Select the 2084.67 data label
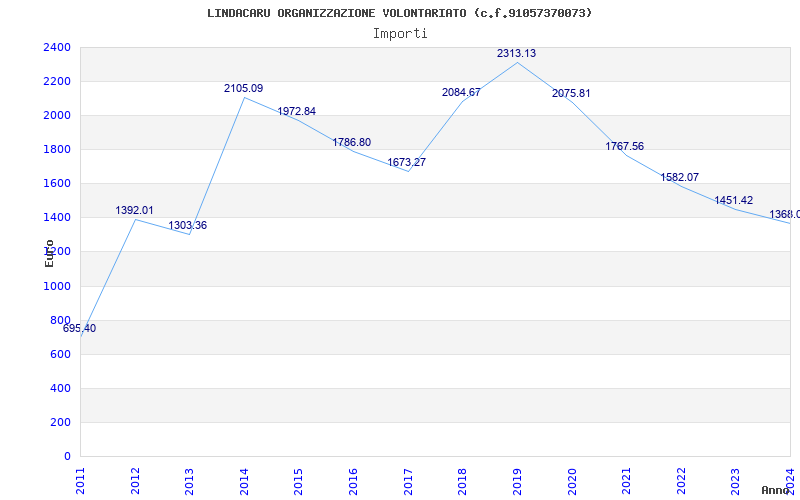800x500 pixels. click(x=461, y=92)
